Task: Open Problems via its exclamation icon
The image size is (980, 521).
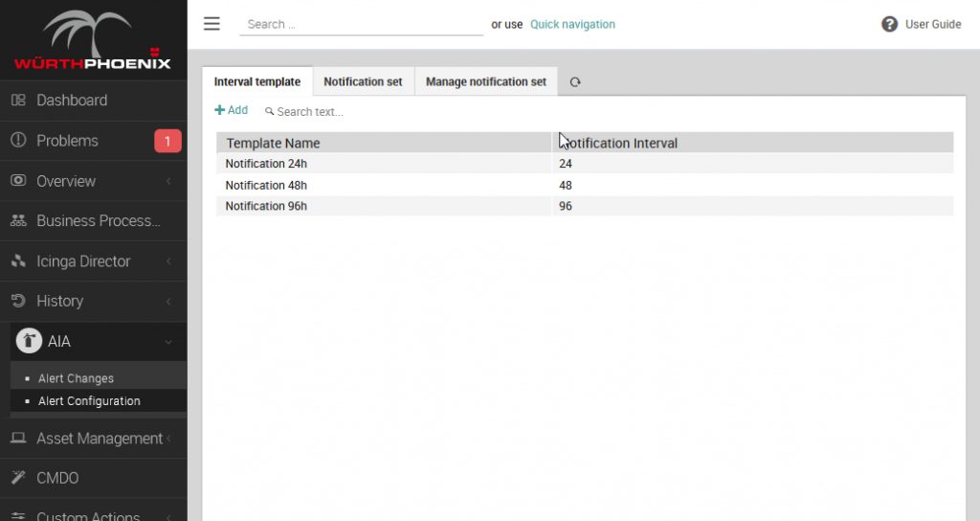Action: 18,140
